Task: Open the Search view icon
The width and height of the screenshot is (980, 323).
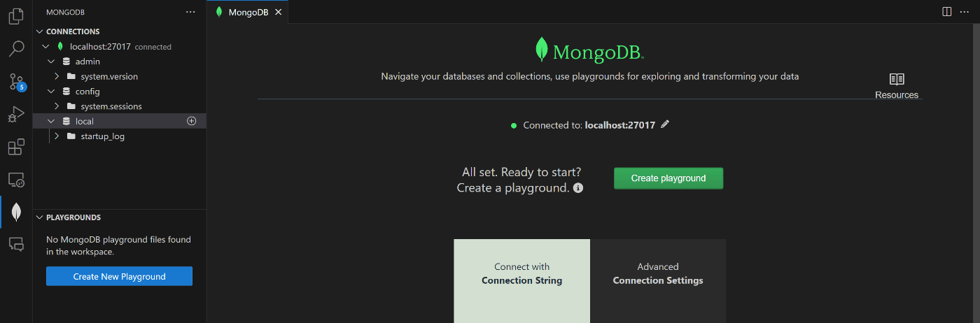Action: click(x=16, y=49)
